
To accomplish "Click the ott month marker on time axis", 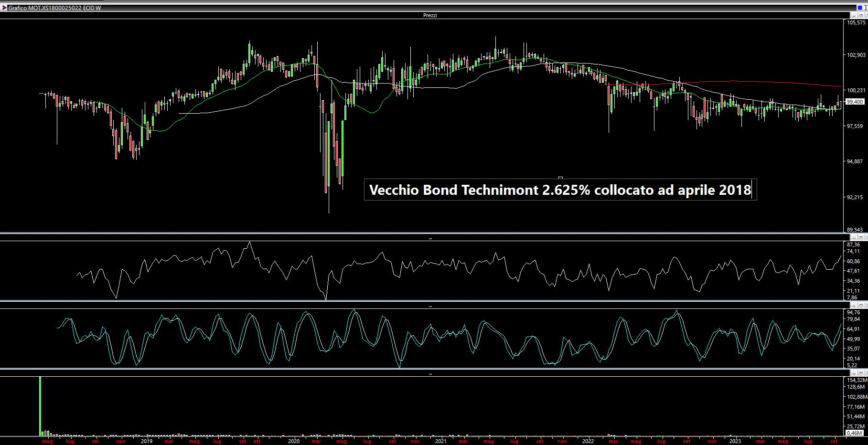I will point(257,441).
